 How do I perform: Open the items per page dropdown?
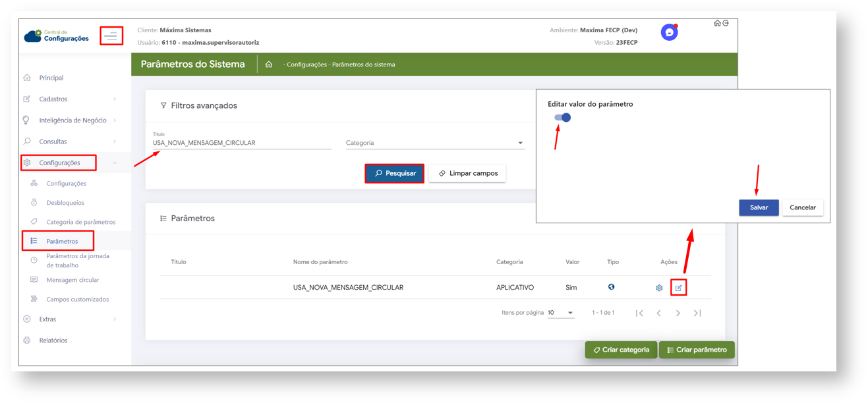pos(560,313)
